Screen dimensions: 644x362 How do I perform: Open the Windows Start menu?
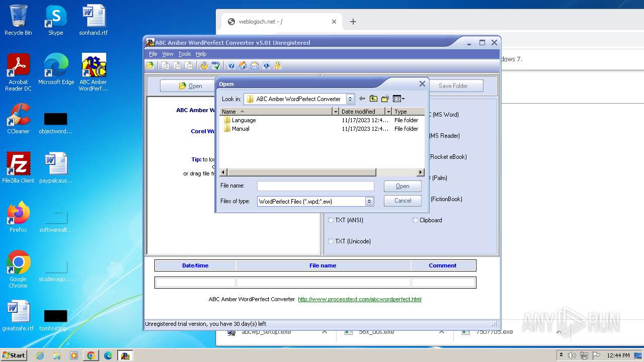(14, 355)
